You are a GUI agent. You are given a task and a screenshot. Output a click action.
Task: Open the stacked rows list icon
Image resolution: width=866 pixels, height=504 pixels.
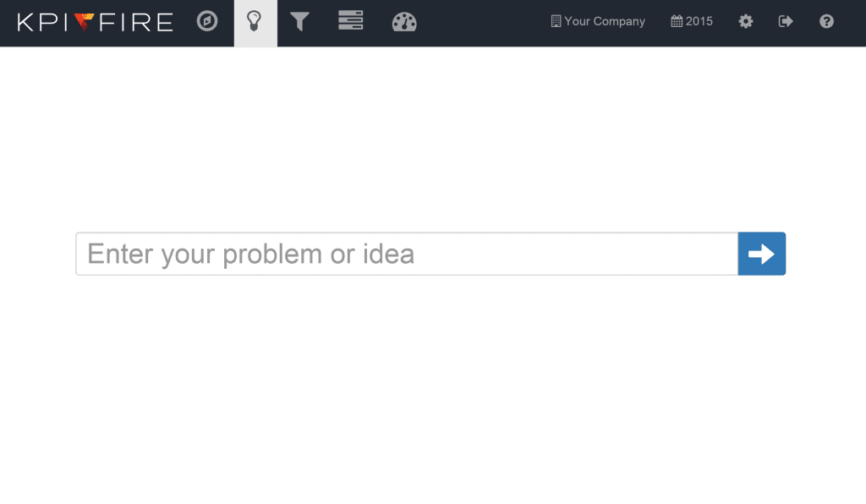tap(351, 20)
